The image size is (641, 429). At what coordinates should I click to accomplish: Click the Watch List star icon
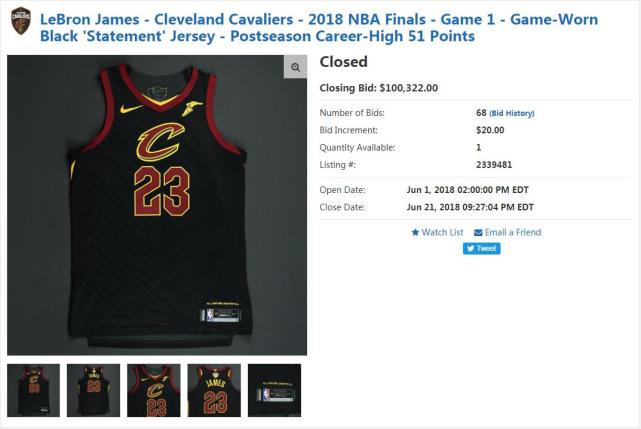click(415, 232)
